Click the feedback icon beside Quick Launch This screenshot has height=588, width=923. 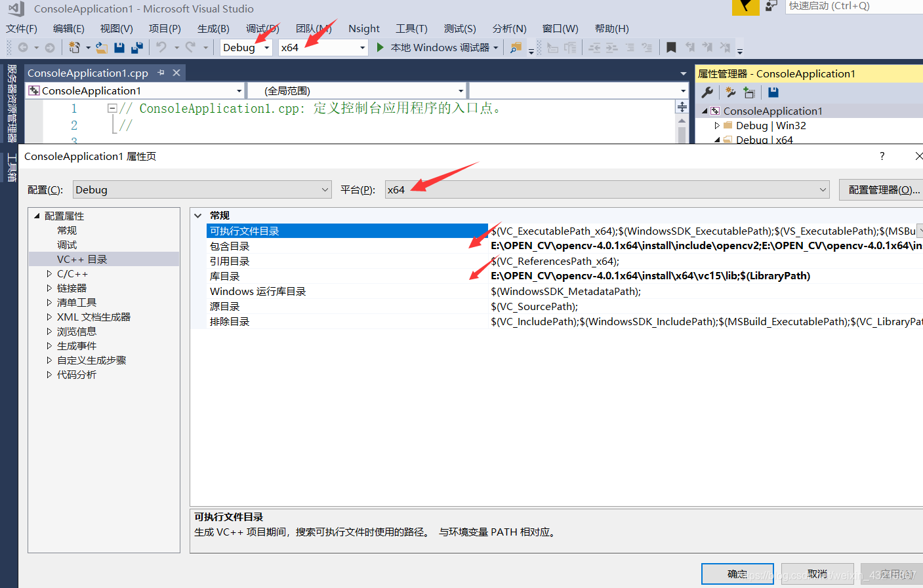(x=771, y=6)
